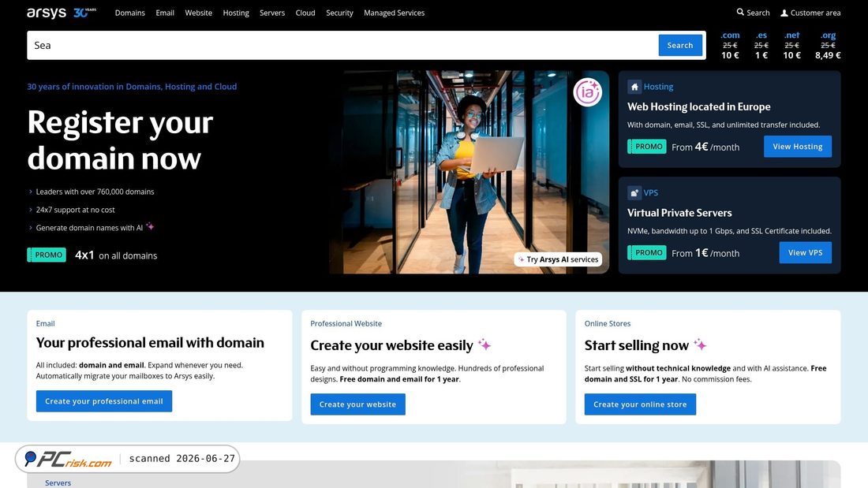Open the Managed Services menu
This screenshot has width=868, height=488.
coord(394,13)
